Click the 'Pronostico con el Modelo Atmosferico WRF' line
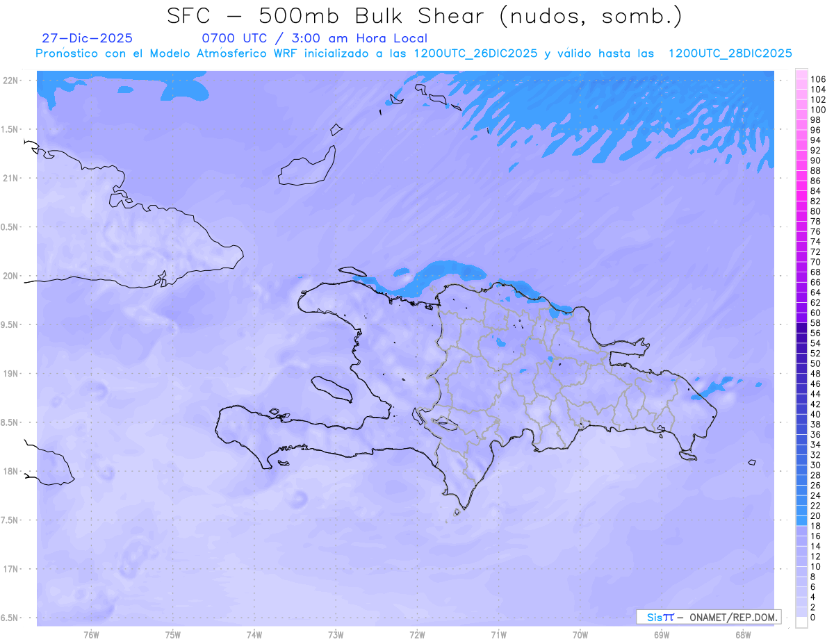Image resolution: width=834 pixels, height=644 pixels. (414, 53)
